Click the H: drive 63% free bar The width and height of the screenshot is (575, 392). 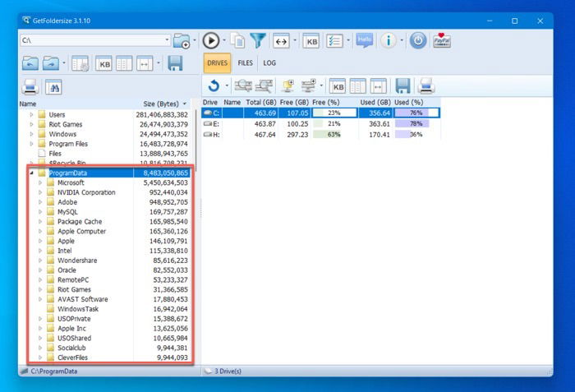[x=334, y=135]
